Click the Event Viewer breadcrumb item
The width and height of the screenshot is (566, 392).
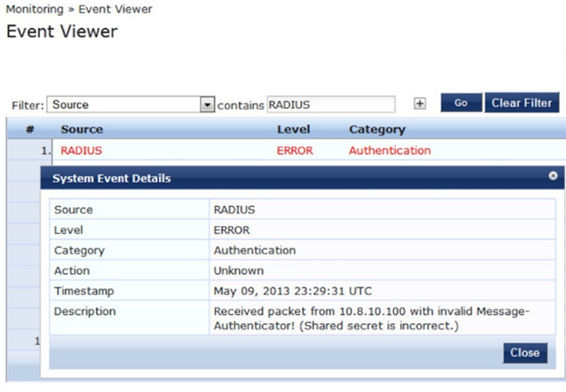(x=115, y=9)
